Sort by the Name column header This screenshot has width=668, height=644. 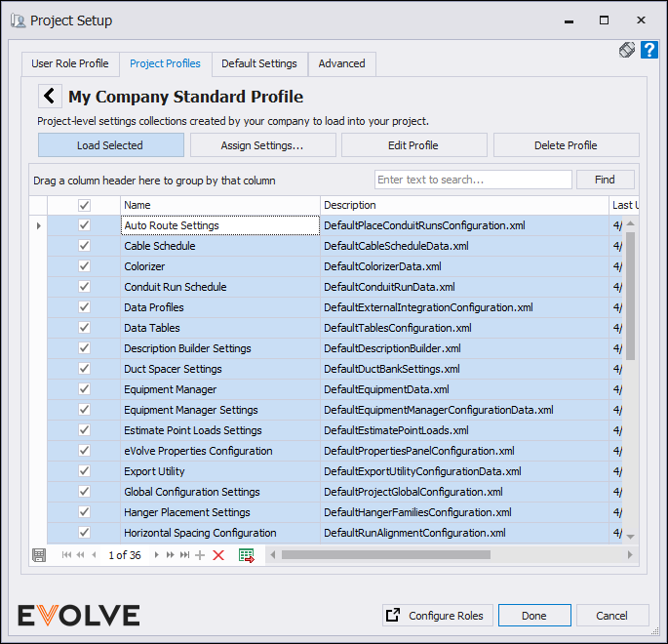[220, 206]
